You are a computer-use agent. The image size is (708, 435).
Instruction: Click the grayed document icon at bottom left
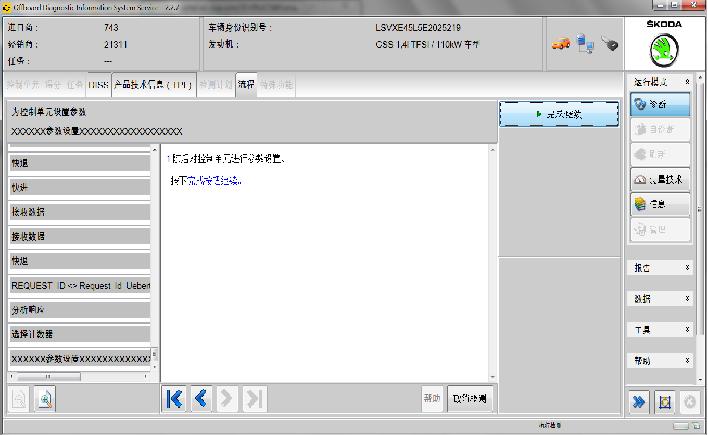point(19,399)
